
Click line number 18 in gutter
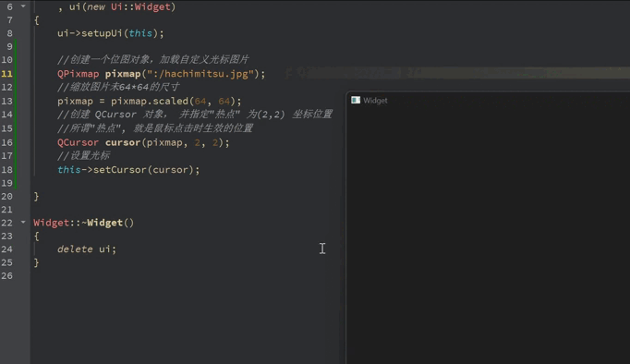(x=6, y=170)
